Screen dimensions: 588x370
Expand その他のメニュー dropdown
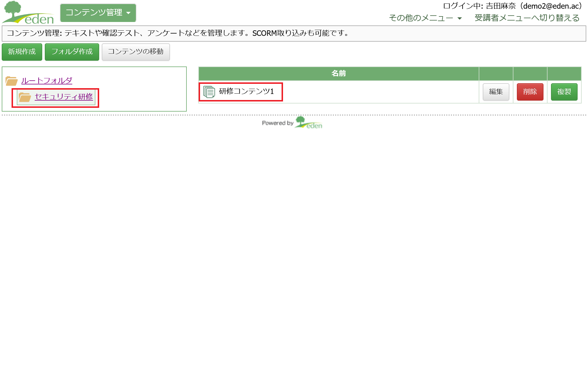[425, 18]
